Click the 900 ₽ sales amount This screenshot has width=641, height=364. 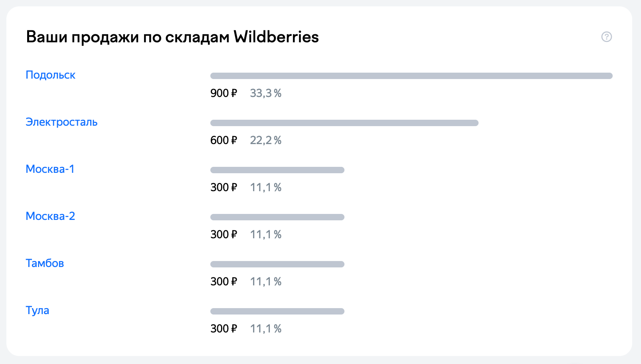coord(224,93)
